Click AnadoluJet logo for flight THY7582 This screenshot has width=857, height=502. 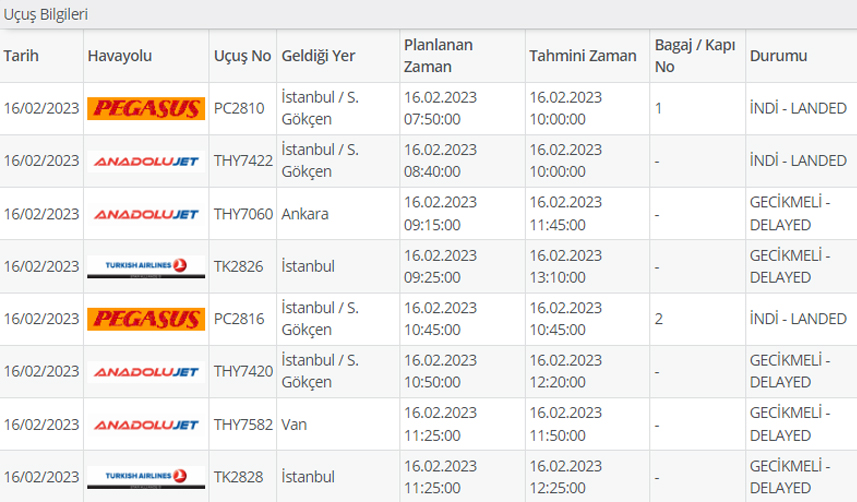144,423
